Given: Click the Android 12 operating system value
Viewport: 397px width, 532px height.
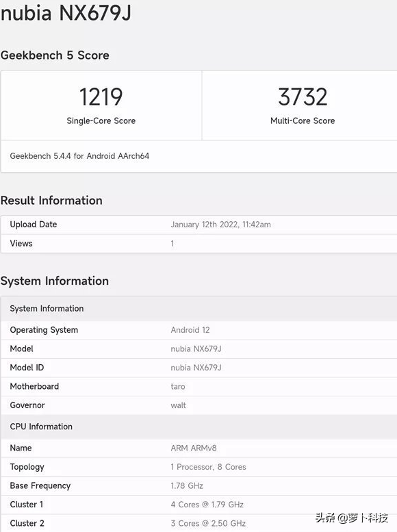Looking at the screenshot, I should (190, 330).
